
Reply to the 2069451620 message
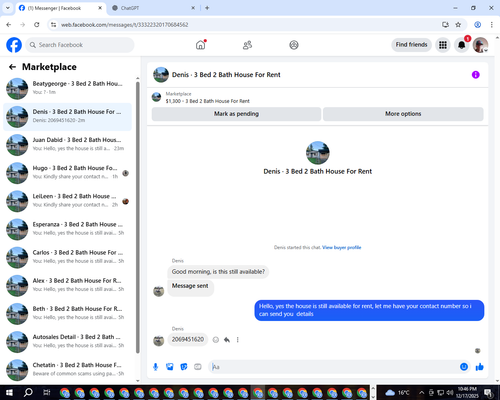(x=227, y=340)
